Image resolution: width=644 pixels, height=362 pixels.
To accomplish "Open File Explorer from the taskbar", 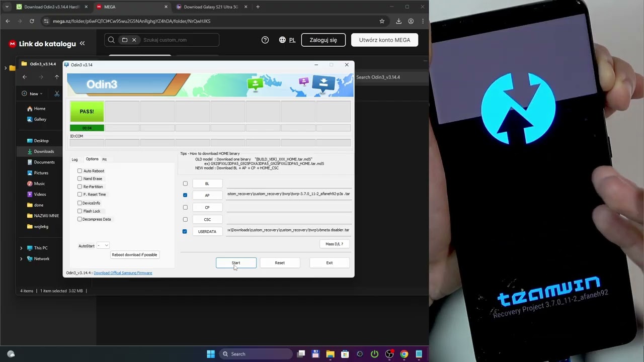I will (x=330, y=354).
